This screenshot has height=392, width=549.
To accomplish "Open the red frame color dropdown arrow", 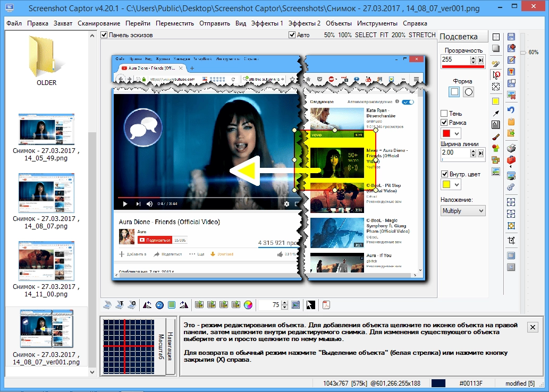I will click(457, 134).
